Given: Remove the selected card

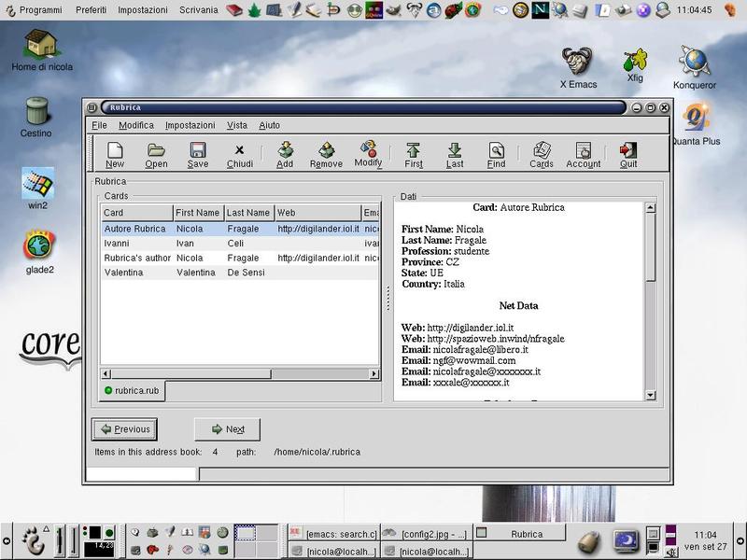Looking at the screenshot, I should pyautogui.click(x=326, y=155).
